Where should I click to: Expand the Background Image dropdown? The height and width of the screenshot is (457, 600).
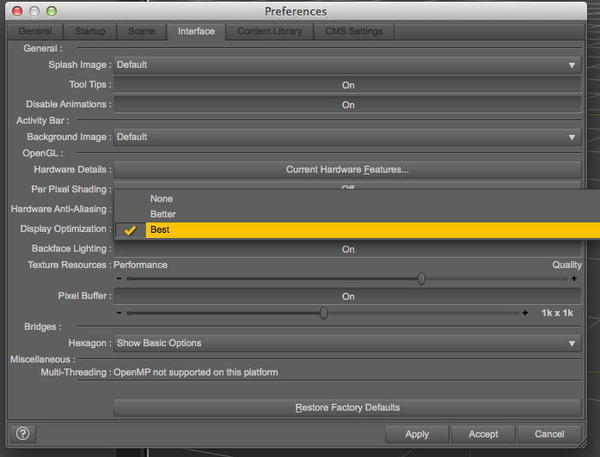coord(347,137)
